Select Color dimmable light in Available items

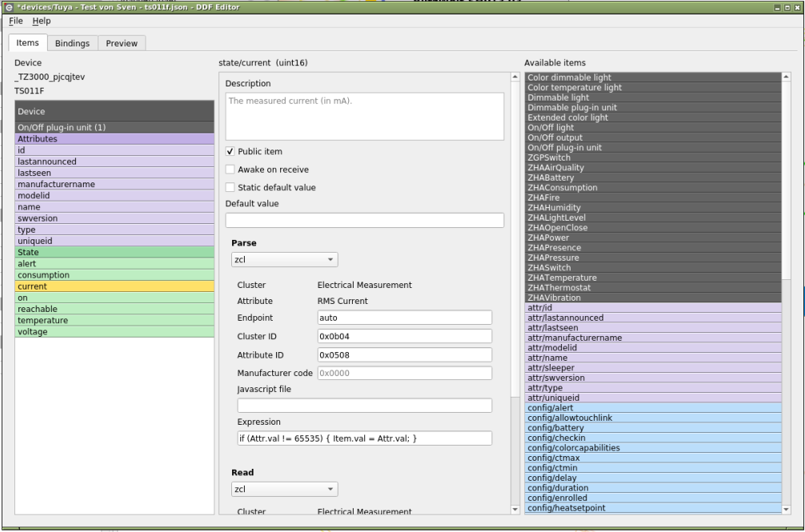point(653,78)
